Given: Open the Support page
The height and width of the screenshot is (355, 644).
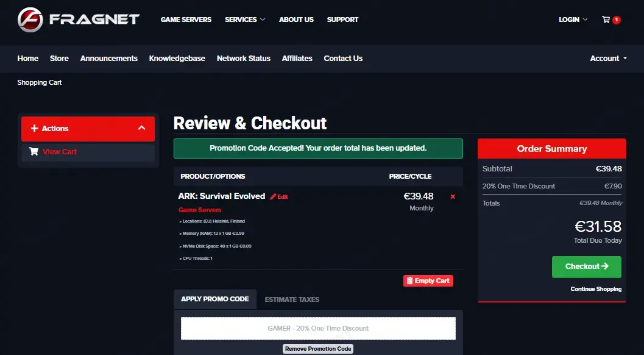Looking at the screenshot, I should click(x=342, y=20).
